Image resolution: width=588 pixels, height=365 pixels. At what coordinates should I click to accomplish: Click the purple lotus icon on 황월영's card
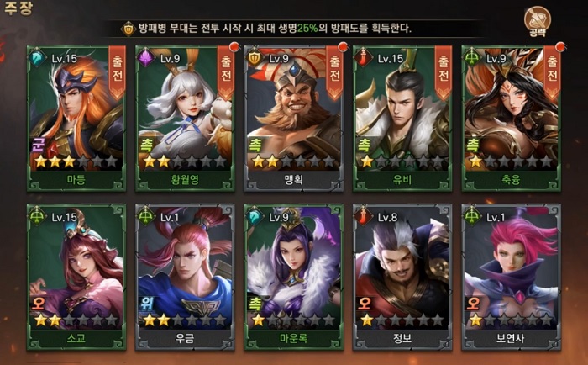click(x=147, y=59)
